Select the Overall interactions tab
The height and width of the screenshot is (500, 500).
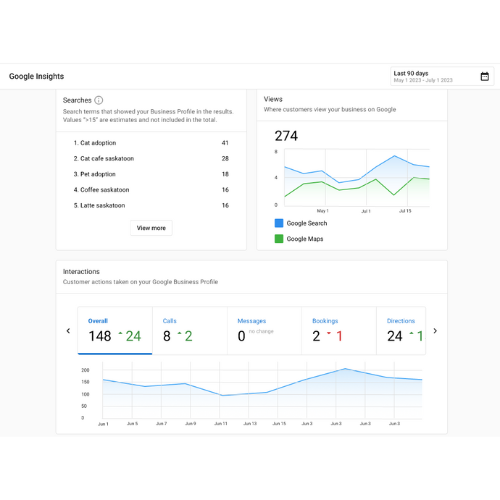tap(115, 331)
